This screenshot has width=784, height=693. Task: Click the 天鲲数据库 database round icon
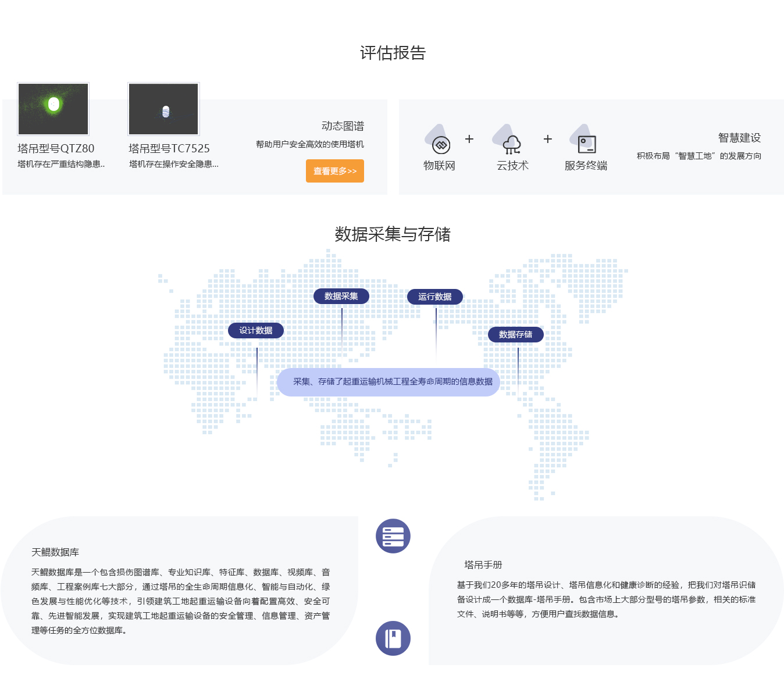[393, 536]
